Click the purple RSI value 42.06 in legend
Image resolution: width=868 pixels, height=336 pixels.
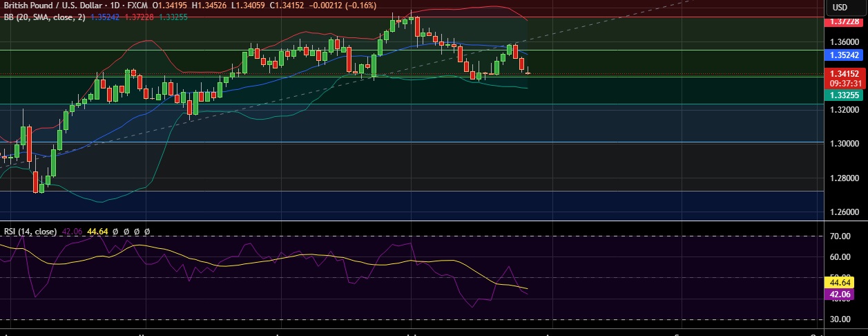click(x=73, y=232)
